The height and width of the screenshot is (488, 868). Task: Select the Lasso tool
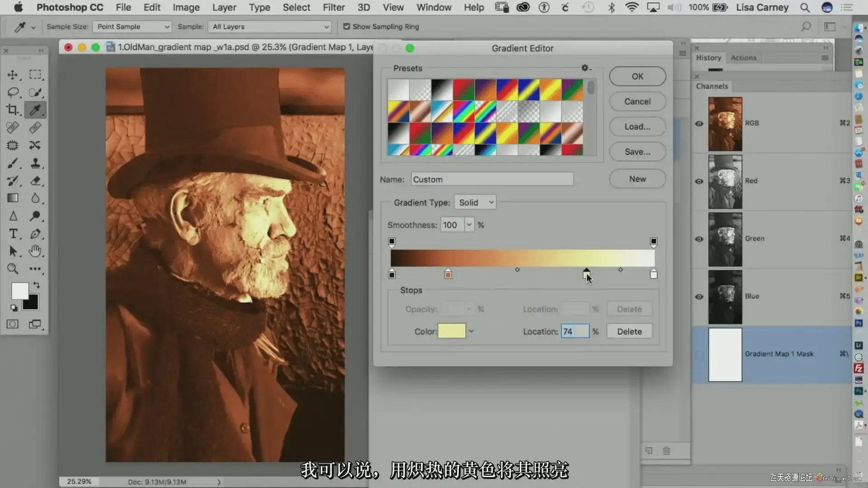12,92
